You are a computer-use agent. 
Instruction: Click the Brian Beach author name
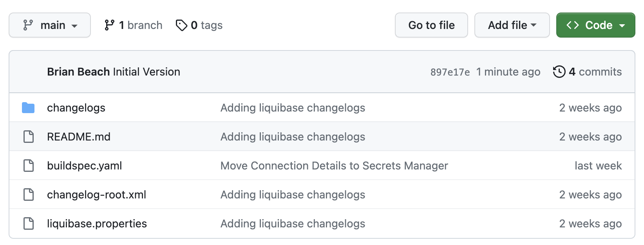78,72
